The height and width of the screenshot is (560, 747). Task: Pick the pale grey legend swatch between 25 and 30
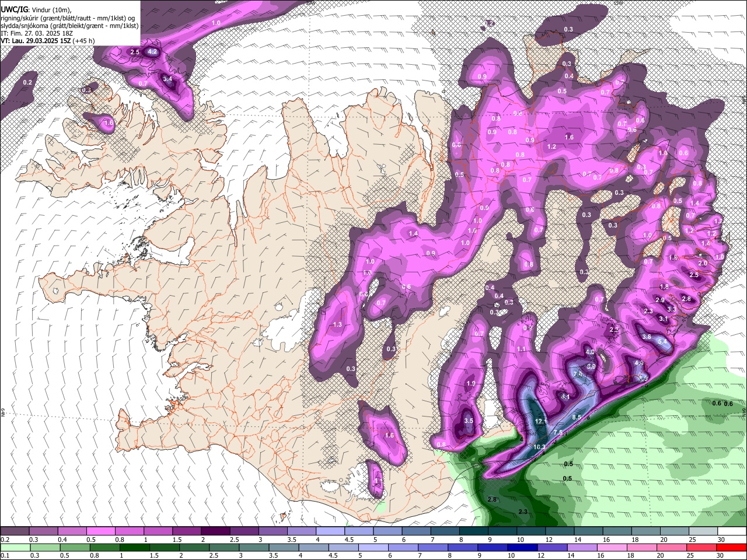pos(702,531)
